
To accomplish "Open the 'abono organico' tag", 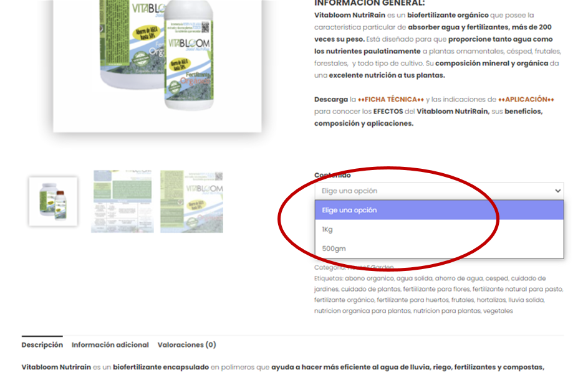I will (369, 278).
